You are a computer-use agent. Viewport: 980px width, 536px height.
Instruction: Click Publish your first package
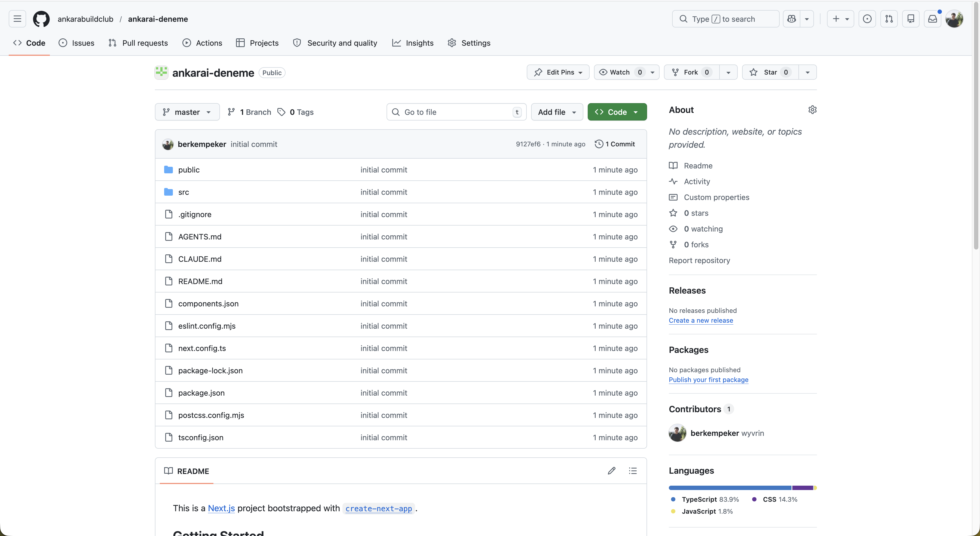pyautogui.click(x=708, y=380)
